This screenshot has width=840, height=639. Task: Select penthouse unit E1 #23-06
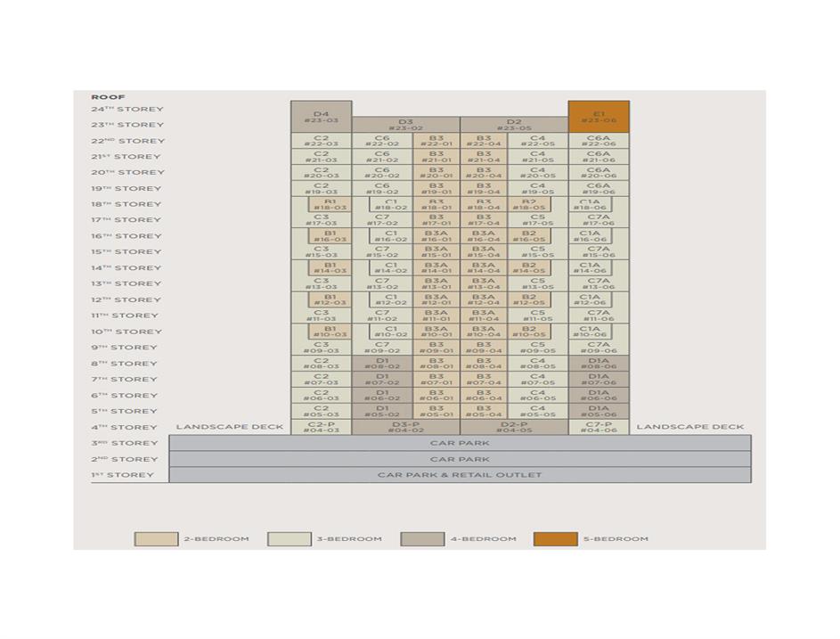coord(599,117)
